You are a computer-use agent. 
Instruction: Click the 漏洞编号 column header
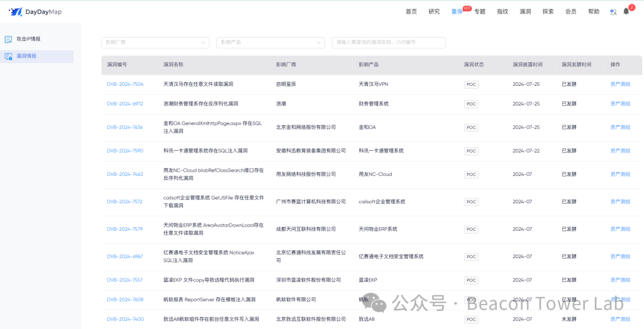click(117, 65)
